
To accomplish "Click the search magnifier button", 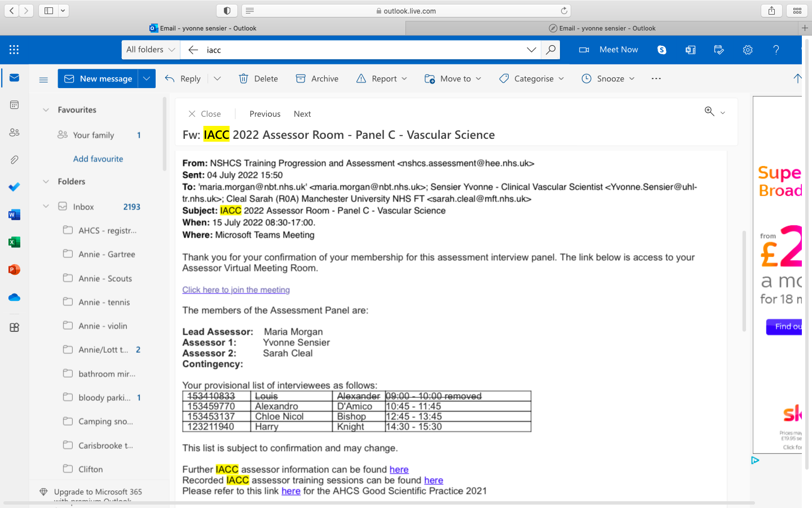I will click(x=550, y=50).
